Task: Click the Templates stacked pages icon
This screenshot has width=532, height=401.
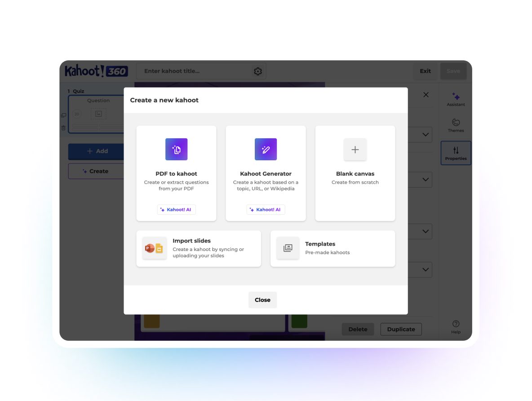Action: (288, 248)
